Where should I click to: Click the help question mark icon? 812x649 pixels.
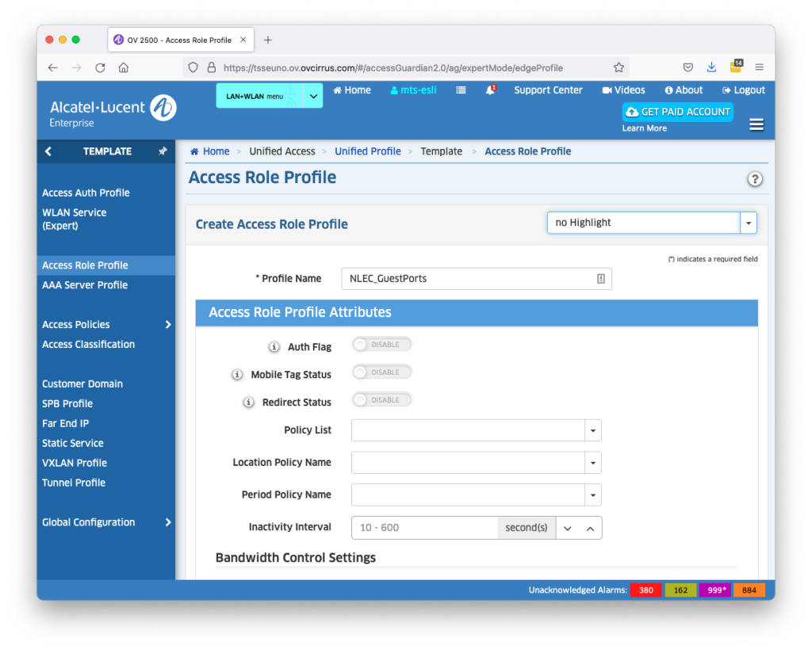[x=755, y=179]
